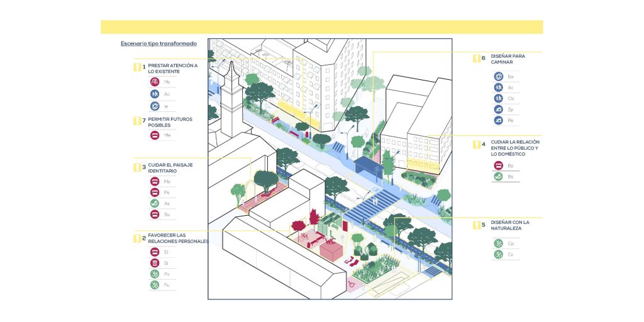Click the red Me icon under Permitir futuros posibles

pos(155,135)
